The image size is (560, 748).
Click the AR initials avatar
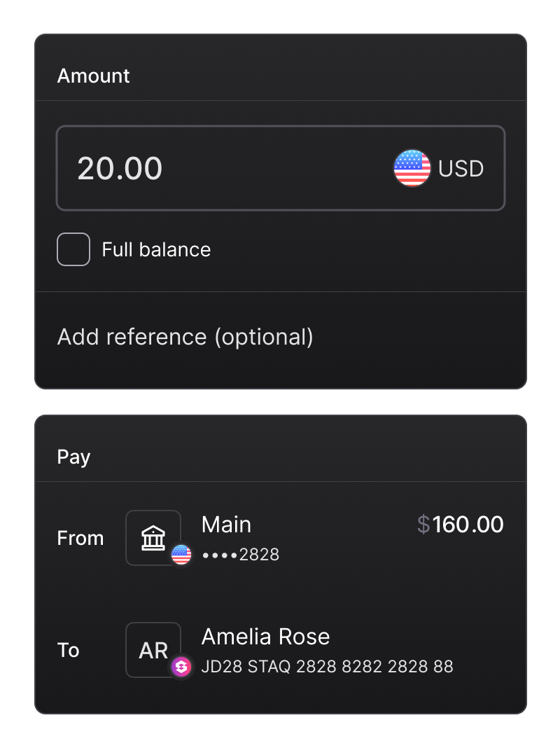tap(153, 650)
